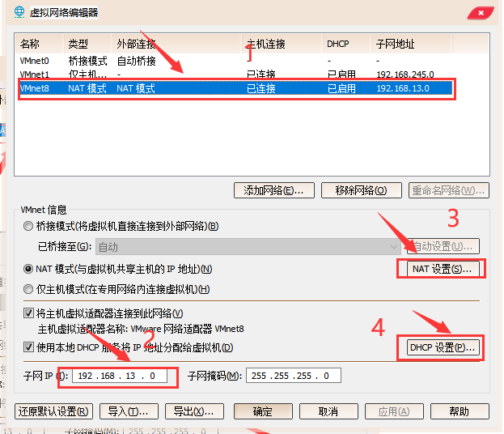
Task: Open DHCP 设置(P)... dialog
Action: (443, 347)
